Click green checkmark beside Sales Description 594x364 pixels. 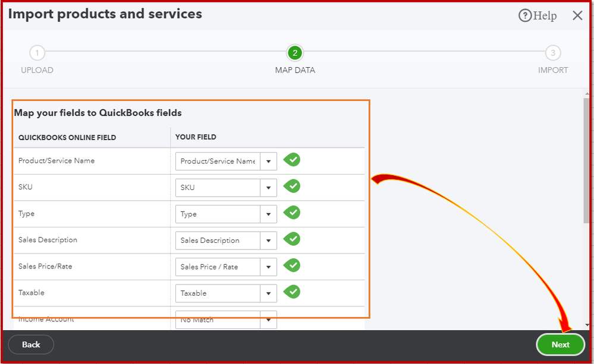(x=292, y=239)
